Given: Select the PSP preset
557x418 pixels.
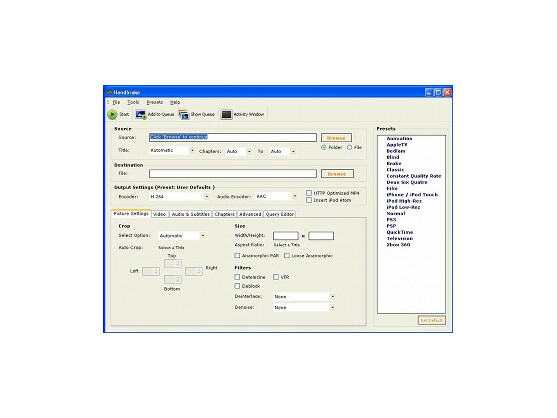Looking at the screenshot, I should tap(391, 226).
